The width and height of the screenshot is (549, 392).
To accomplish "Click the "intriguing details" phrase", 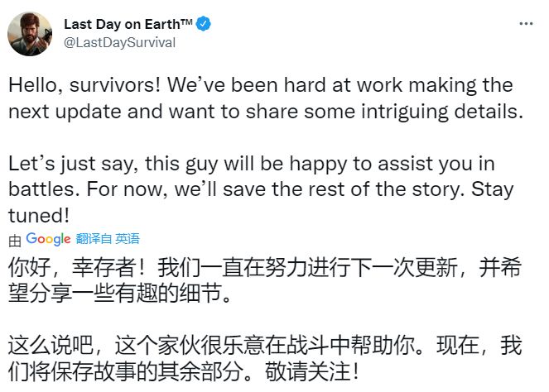I will [447, 112].
